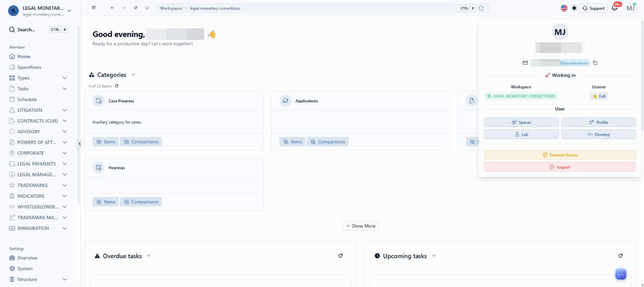Go forward with the right arrow
644x287 pixels.
(124, 8)
